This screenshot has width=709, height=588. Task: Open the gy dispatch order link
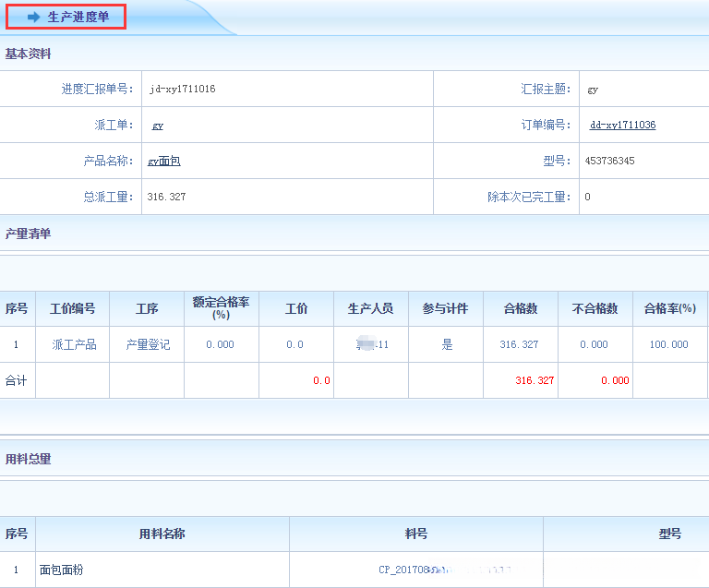tap(157, 126)
